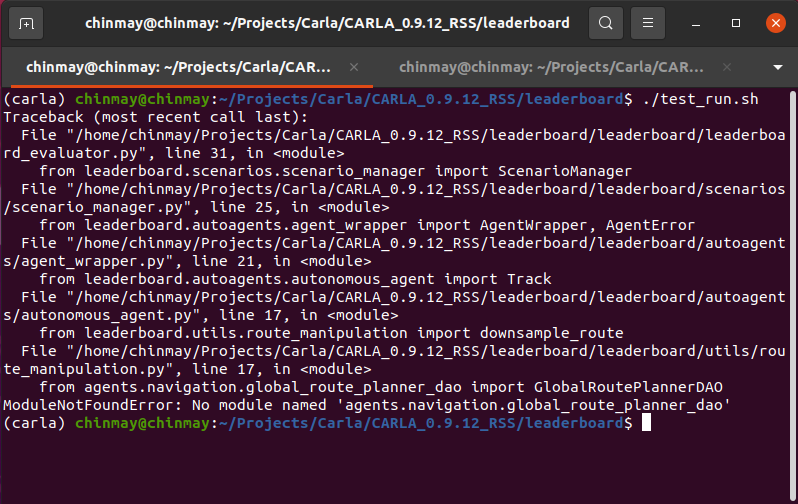Close the first terminal tab
Screen dimensions: 798x504
tap(354, 67)
